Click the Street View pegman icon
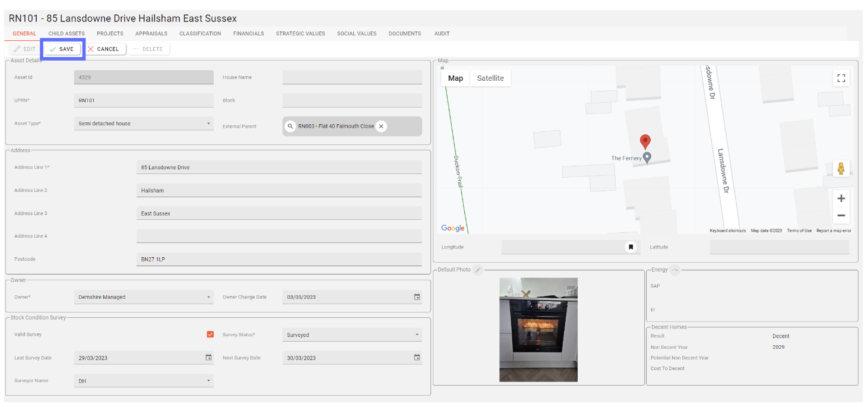868x407 pixels. [841, 169]
